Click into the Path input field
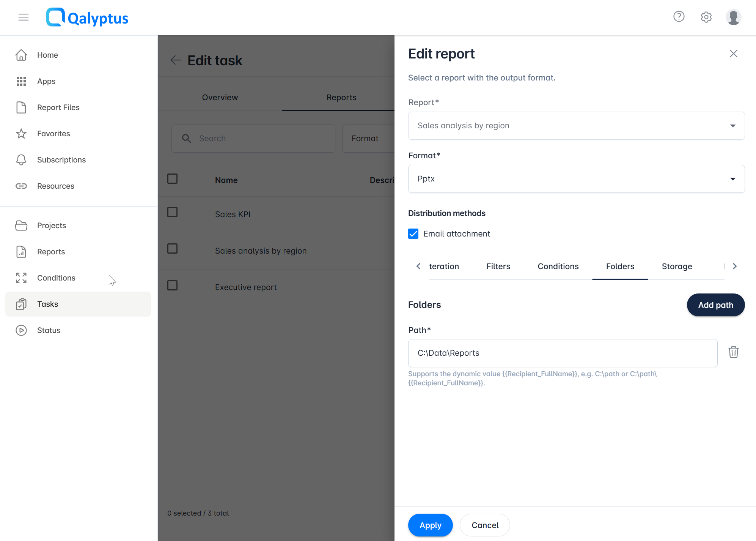 (563, 353)
